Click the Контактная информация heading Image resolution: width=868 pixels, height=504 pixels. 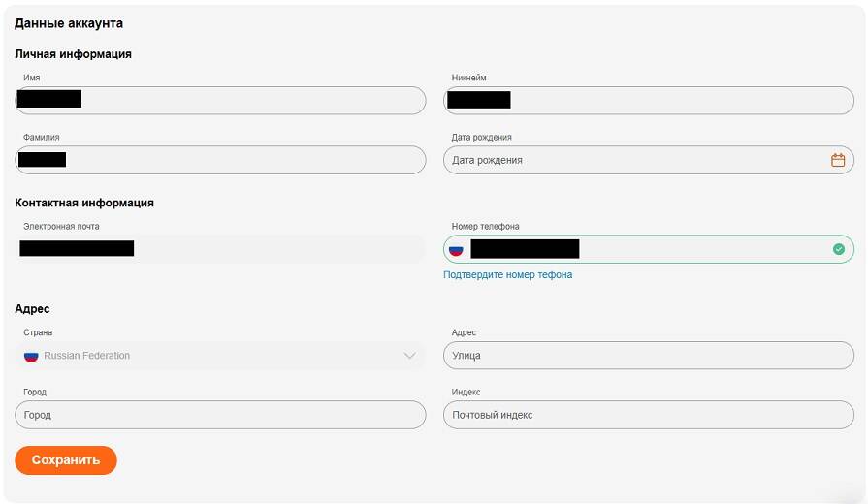click(x=84, y=203)
